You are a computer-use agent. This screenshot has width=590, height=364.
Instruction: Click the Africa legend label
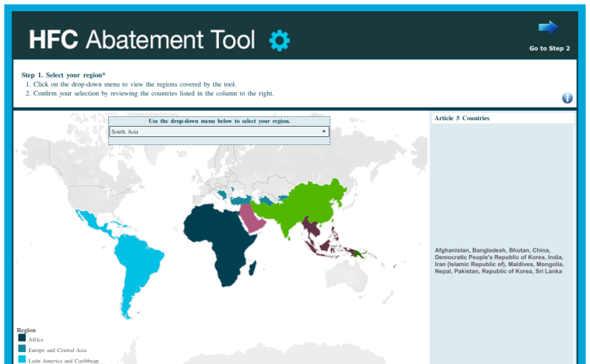[36, 340]
